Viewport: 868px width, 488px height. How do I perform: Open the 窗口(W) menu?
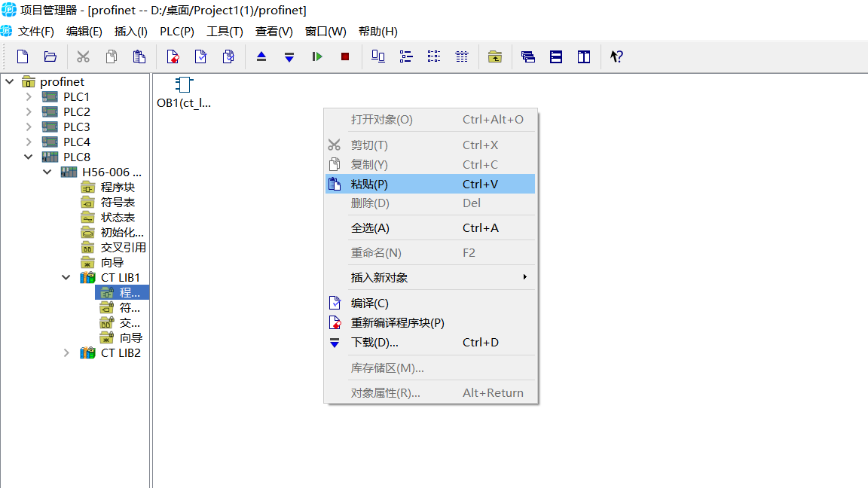(325, 32)
